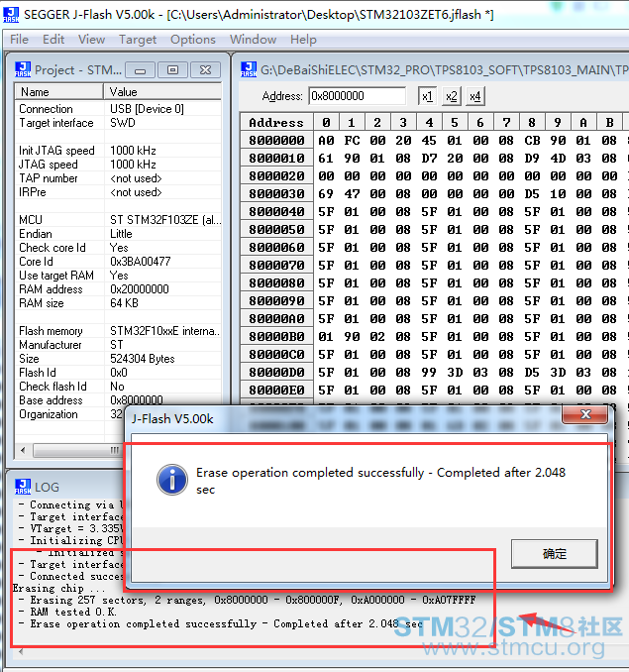This screenshot has width=629, height=672.
Task: Select the Base address row
Action: pyautogui.click(x=119, y=400)
